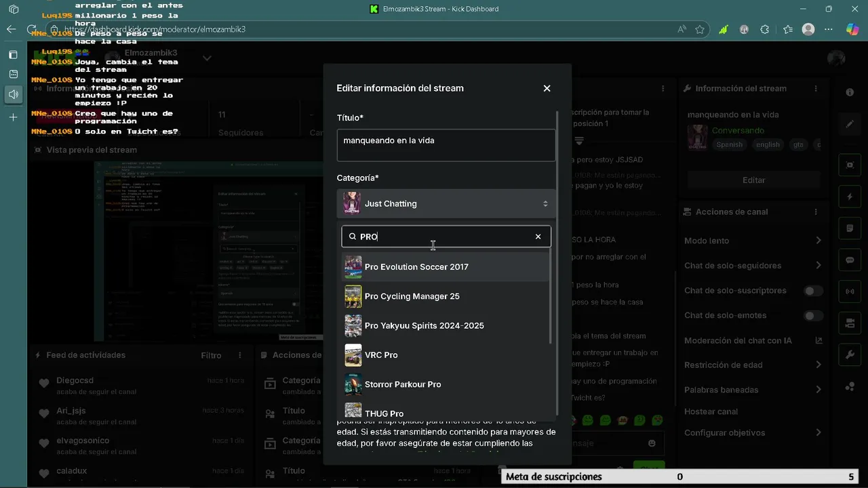This screenshot has height=488, width=868.
Task: Open the browser Favorites list icon
Action: click(787, 30)
